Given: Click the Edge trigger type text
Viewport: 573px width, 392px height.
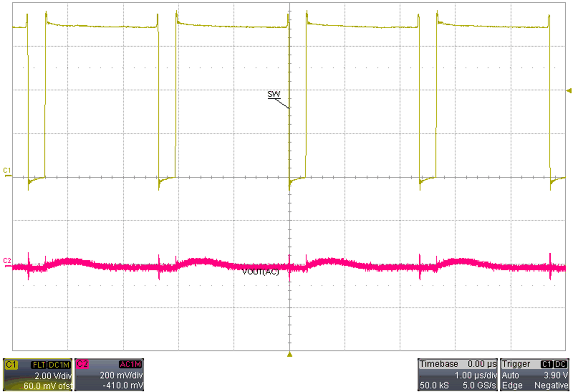Looking at the screenshot, I should tap(512, 385).
